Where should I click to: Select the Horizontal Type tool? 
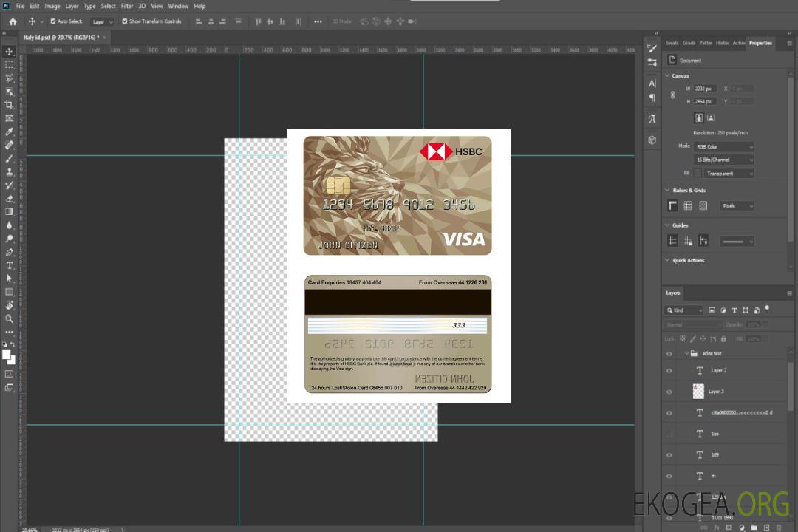9,265
